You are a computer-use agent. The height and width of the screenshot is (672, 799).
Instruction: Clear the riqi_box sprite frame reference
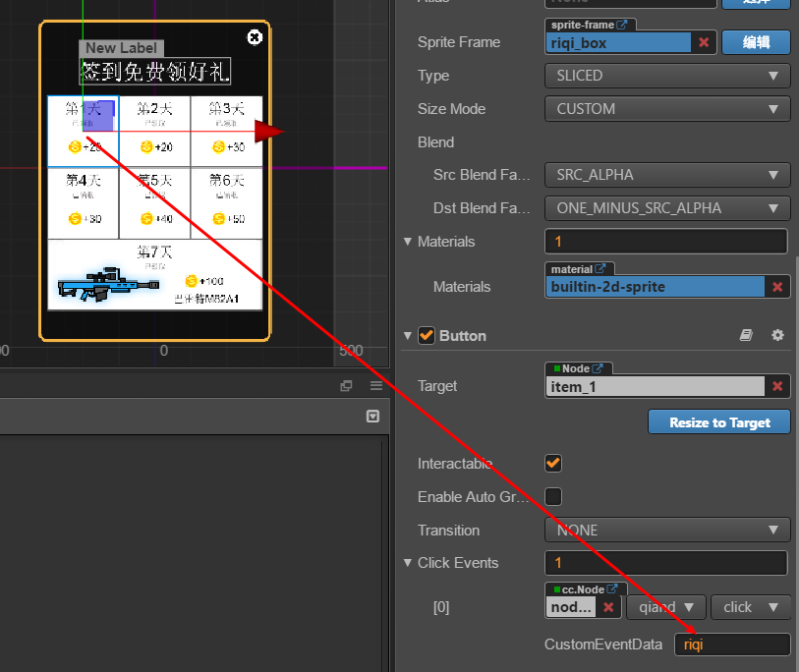(704, 42)
